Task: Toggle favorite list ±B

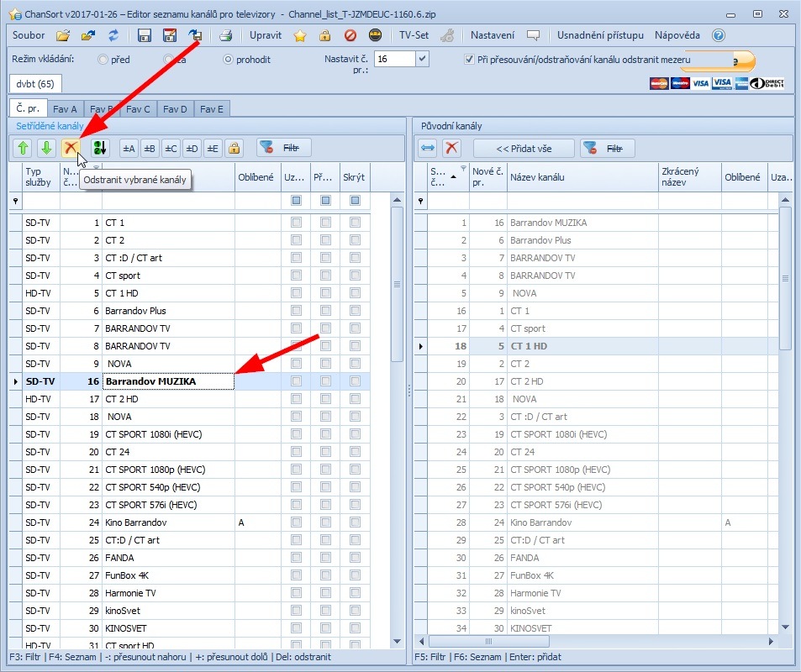Action: 150,148
